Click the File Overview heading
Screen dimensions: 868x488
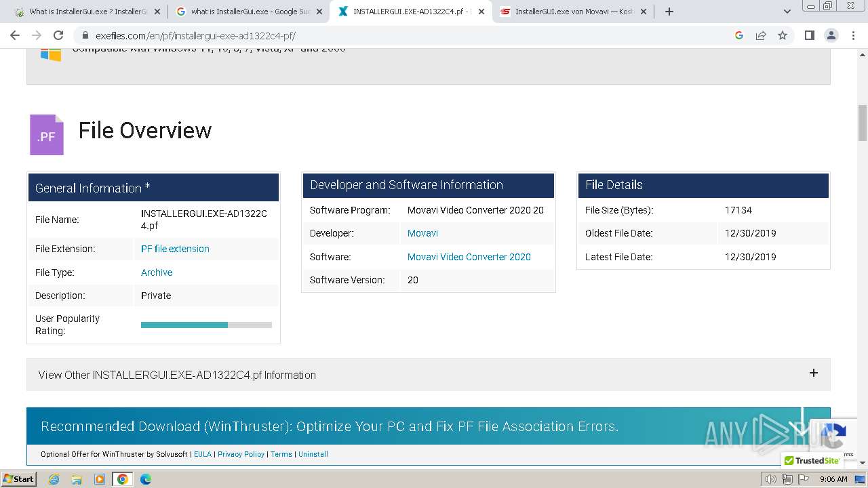tap(145, 130)
